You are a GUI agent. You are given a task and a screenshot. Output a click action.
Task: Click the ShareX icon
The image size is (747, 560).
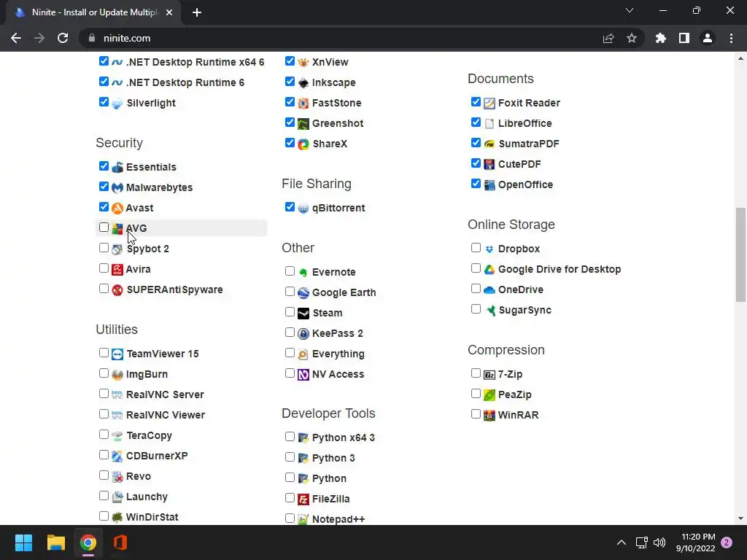pos(303,144)
